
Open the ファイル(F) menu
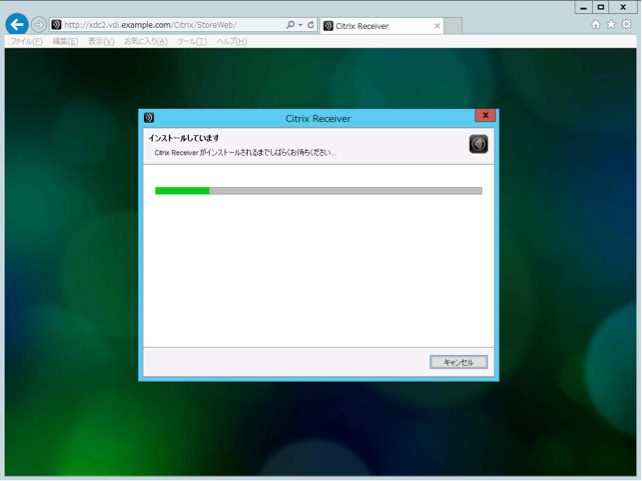coord(26,42)
